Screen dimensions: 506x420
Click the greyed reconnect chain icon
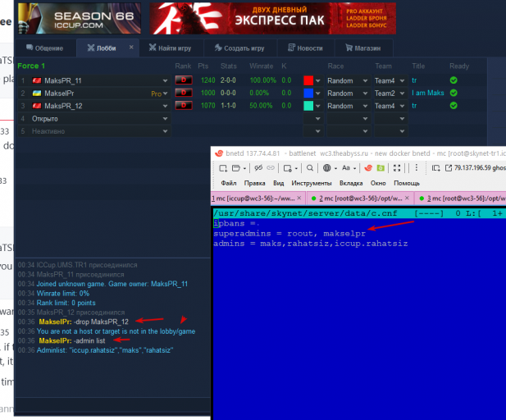pos(271,168)
